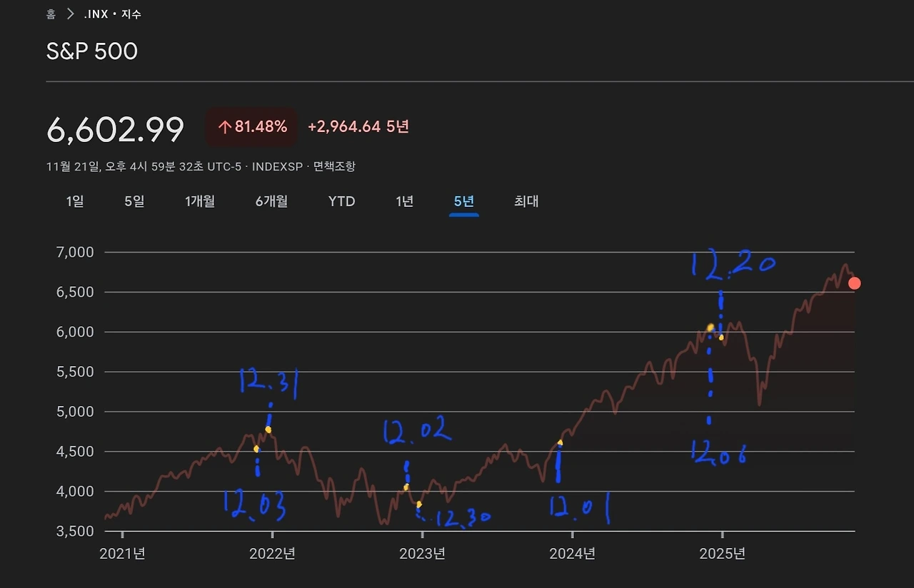The width and height of the screenshot is (914, 588).
Task: Click the 5,500 y-axis label
Action: (x=74, y=372)
